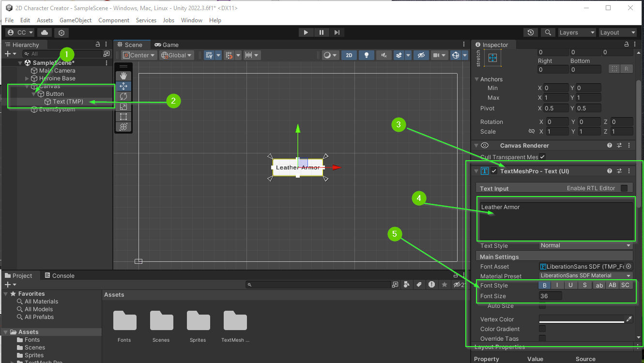The width and height of the screenshot is (644, 363).
Task: Switch to the Console tab
Action: [59, 276]
